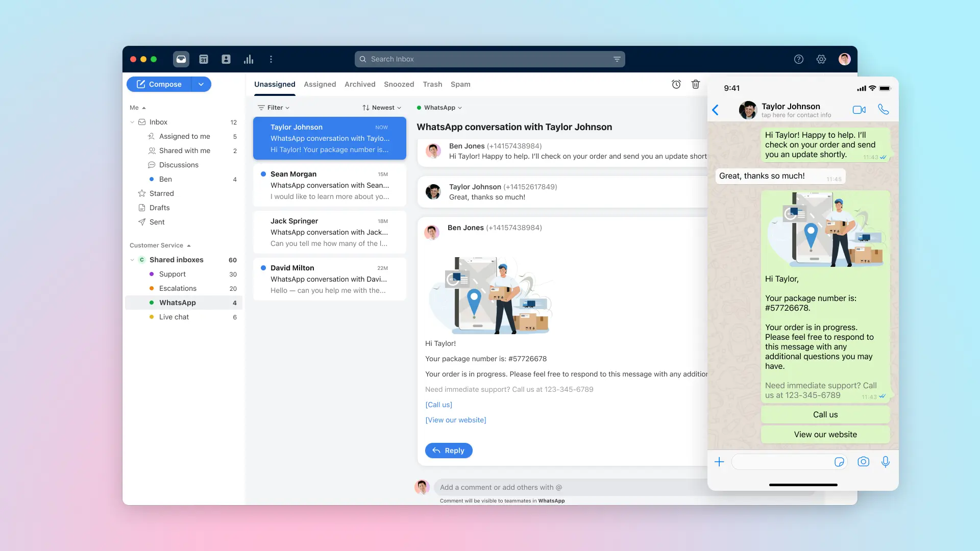Click the View our website link

click(456, 420)
